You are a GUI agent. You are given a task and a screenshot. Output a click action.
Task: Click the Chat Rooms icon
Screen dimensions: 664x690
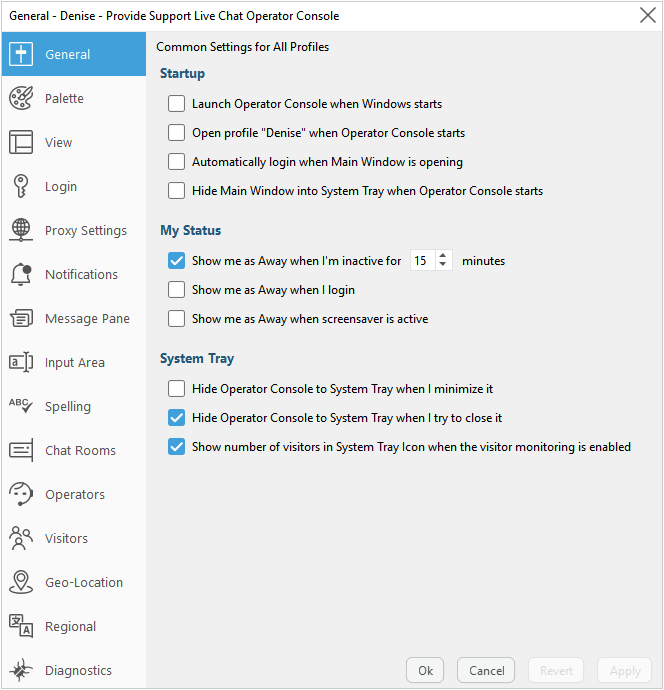21,450
